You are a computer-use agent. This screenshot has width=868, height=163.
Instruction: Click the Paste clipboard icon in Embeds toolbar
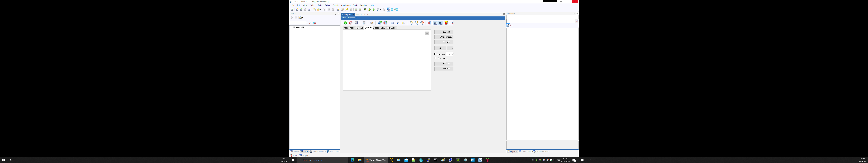tap(403, 23)
